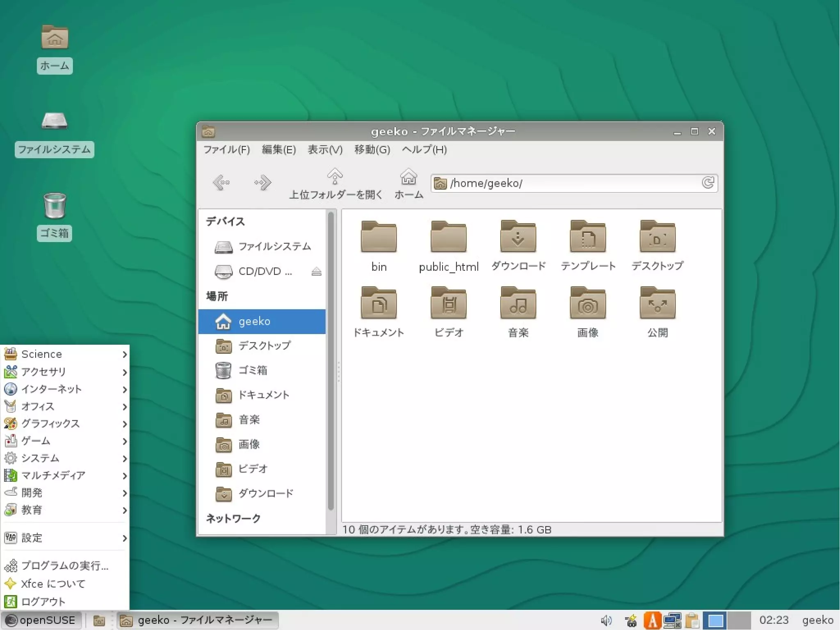840x630 pixels.
Task: Open デスクトップ in sidebar places
Action: tap(262, 346)
